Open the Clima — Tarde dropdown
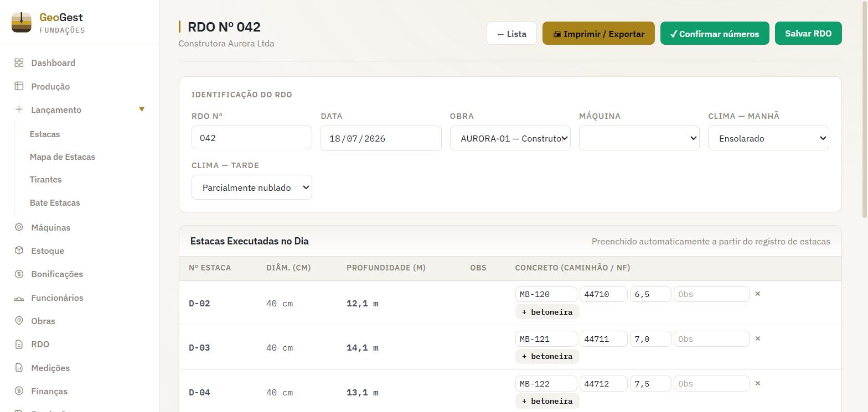 pyautogui.click(x=252, y=187)
